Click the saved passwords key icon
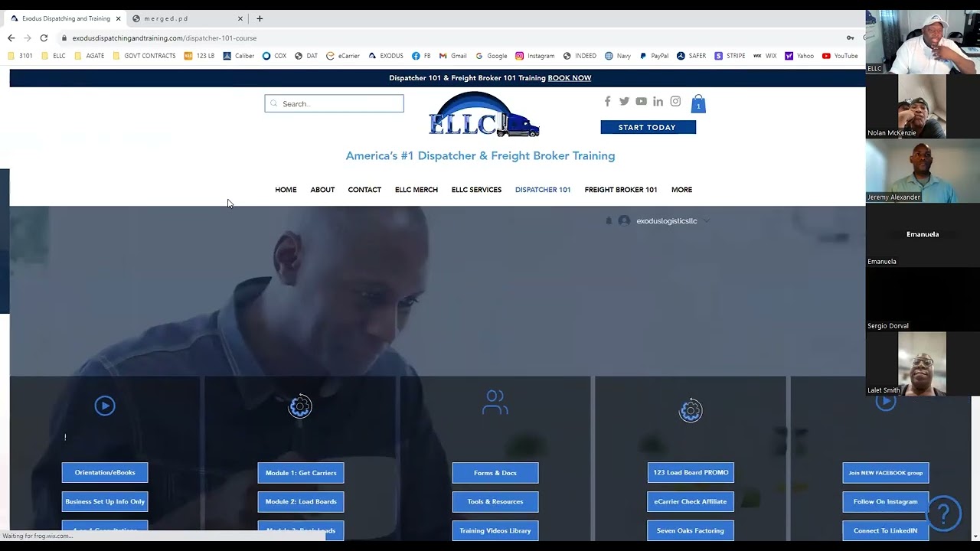 [850, 38]
